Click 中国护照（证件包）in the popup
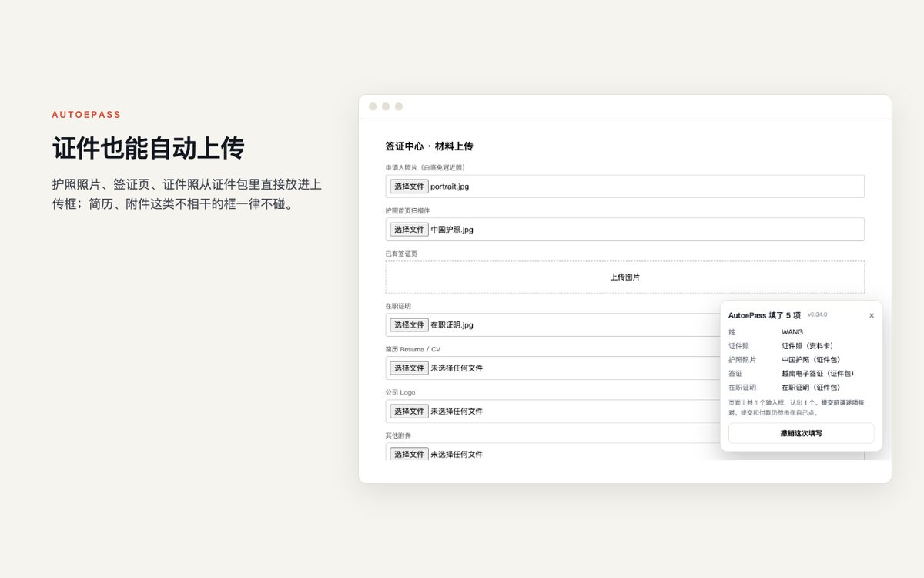Image resolution: width=924 pixels, height=578 pixels. (812, 360)
